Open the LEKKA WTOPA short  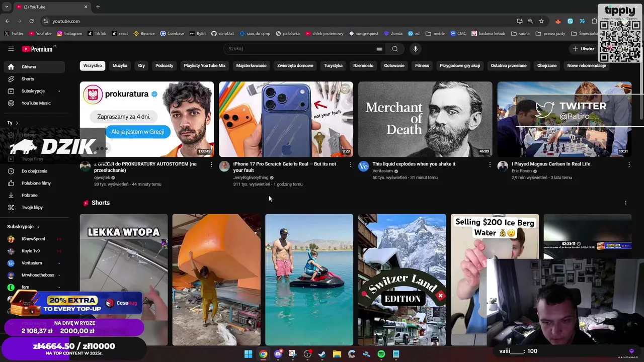(123, 280)
